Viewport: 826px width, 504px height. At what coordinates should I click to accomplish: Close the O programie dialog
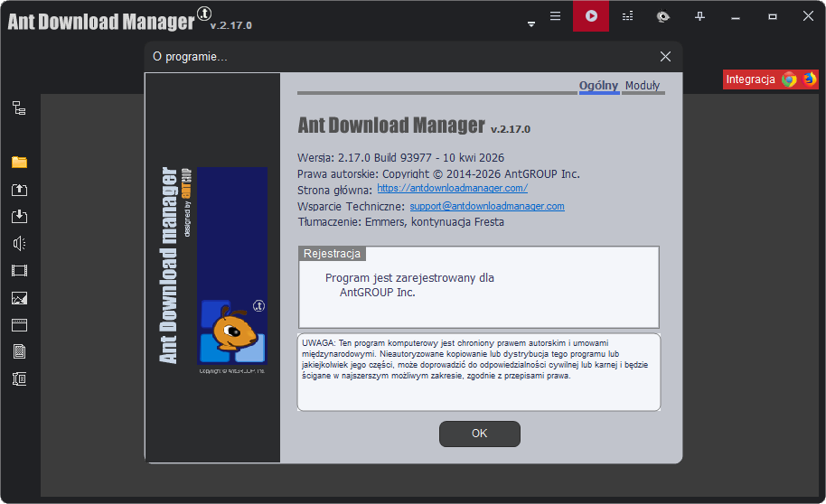click(665, 57)
